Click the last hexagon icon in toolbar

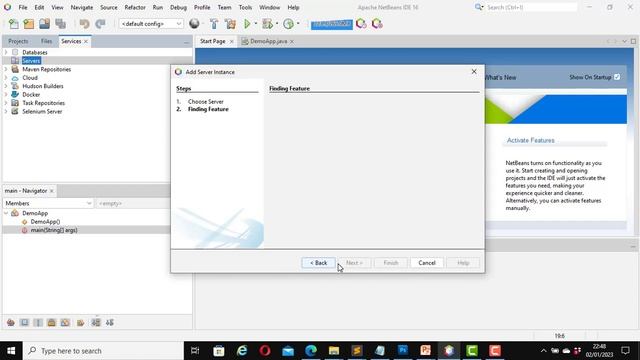tap(377, 24)
